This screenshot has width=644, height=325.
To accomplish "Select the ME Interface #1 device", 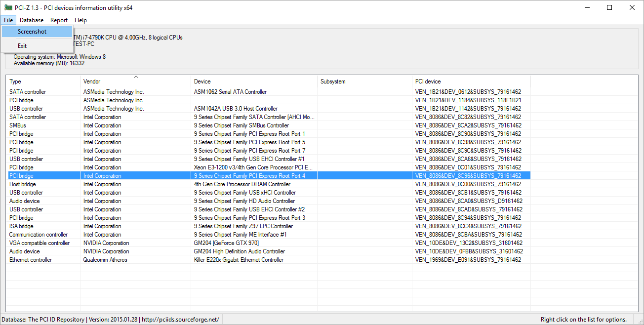I will (240, 235).
